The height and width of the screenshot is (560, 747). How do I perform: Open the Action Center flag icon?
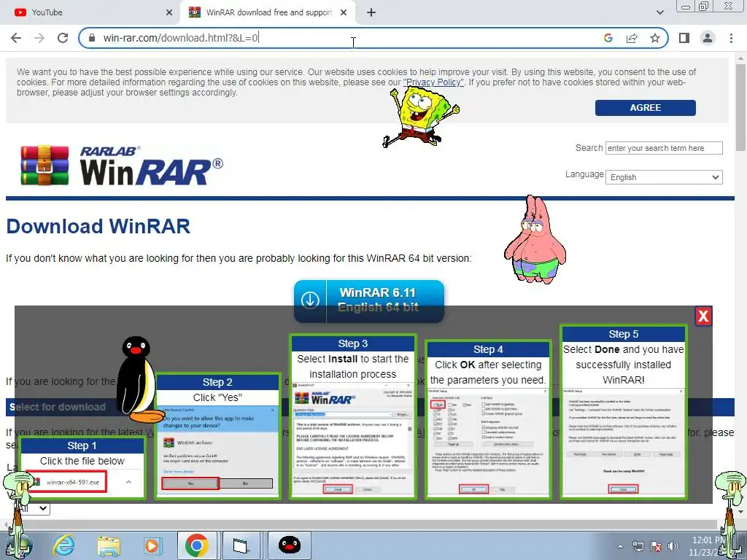click(656, 546)
